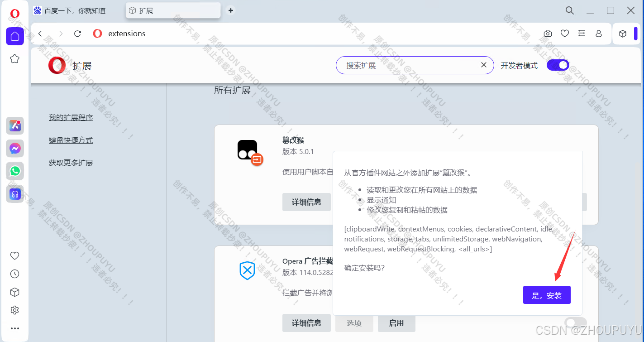Viewport: 644px width, 342px height.
Task: Click the Tampermonkey extension icon
Action: point(249,152)
